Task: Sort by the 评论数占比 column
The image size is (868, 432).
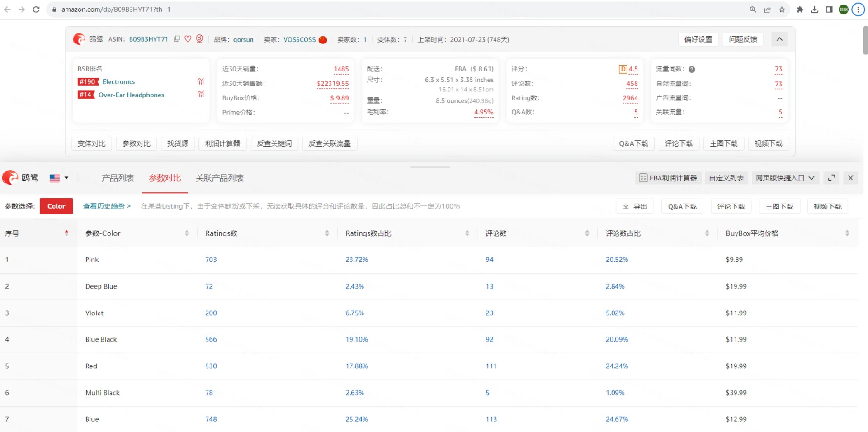Action: coord(707,233)
